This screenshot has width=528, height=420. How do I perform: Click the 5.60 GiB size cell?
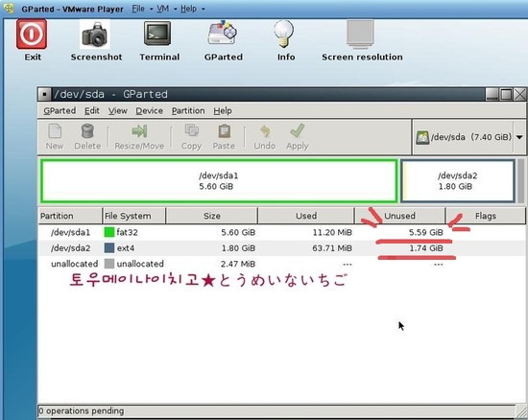[x=238, y=232]
